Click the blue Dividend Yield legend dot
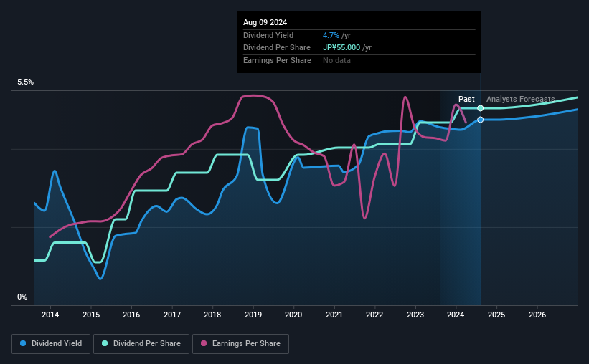 point(23,343)
